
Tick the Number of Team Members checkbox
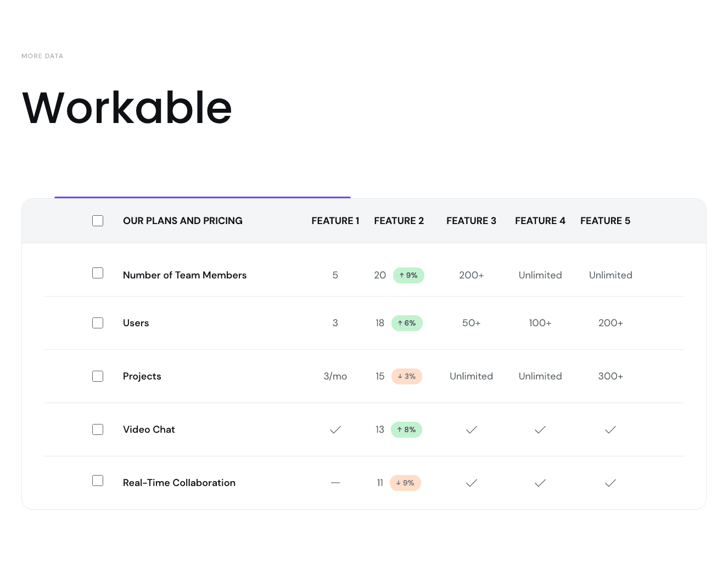(98, 273)
